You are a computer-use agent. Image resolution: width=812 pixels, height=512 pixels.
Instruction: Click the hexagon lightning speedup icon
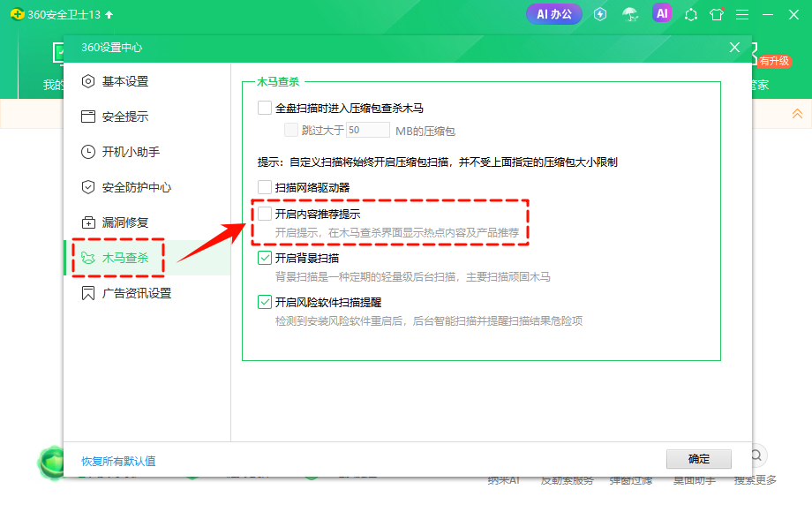599,13
